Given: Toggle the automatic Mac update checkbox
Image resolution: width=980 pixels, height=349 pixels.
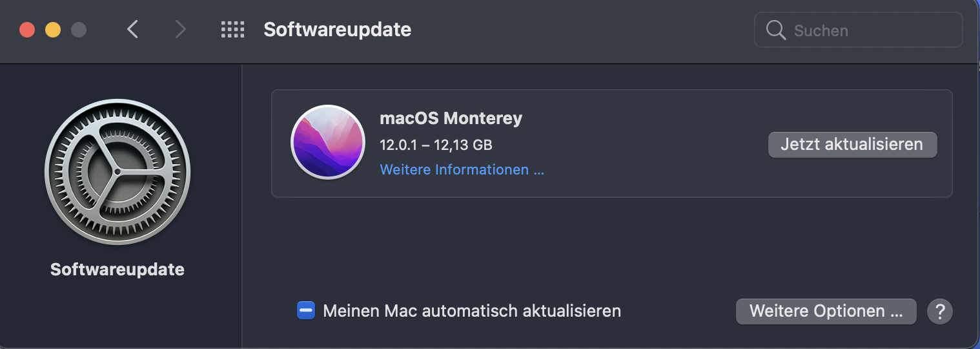Looking at the screenshot, I should (305, 311).
